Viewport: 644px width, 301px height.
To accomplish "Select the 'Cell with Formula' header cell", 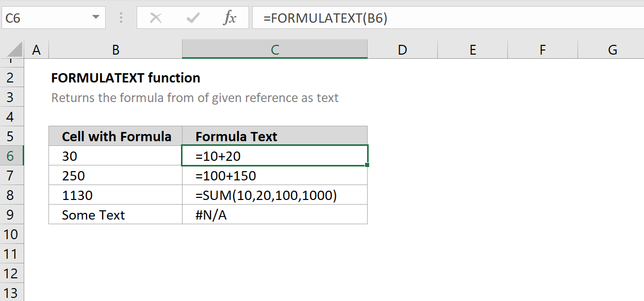I will click(115, 136).
